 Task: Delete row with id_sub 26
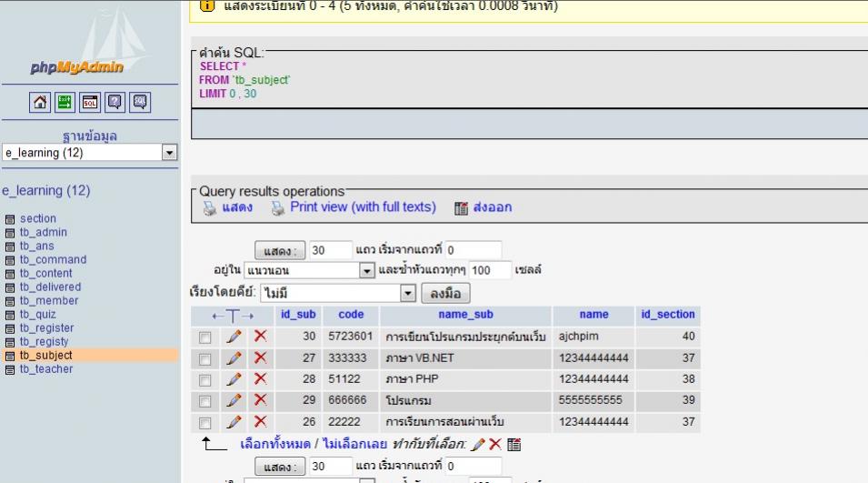click(x=260, y=421)
